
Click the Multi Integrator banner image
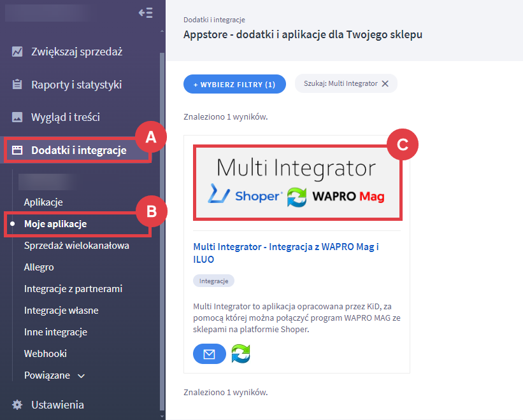coord(297,182)
